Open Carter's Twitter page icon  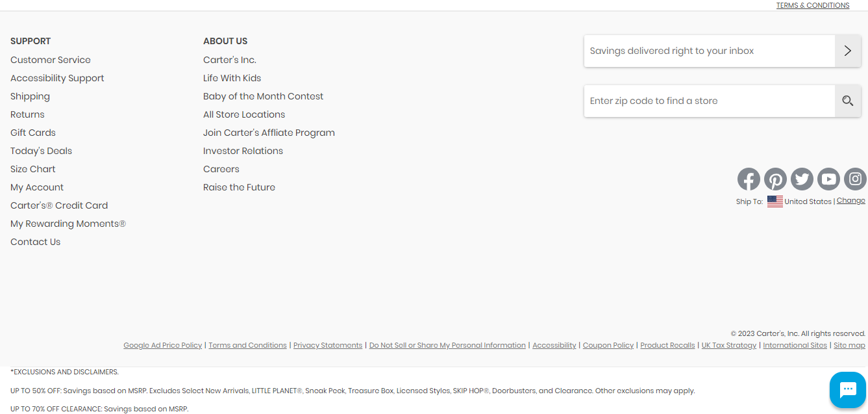(802, 179)
